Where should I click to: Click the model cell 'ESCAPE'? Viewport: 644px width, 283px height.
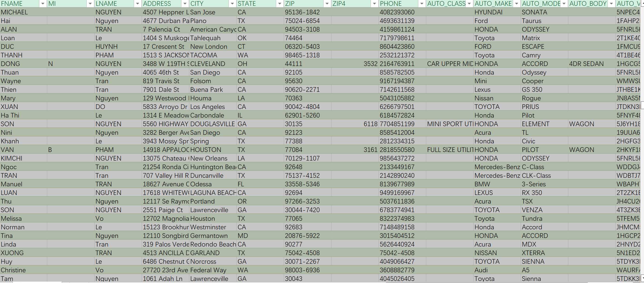[x=544, y=46]
